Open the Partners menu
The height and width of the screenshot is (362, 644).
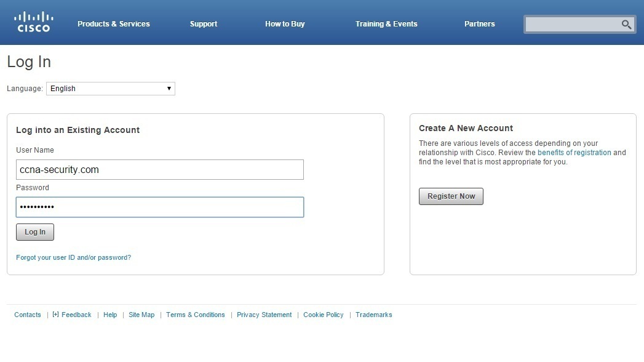pyautogui.click(x=479, y=24)
